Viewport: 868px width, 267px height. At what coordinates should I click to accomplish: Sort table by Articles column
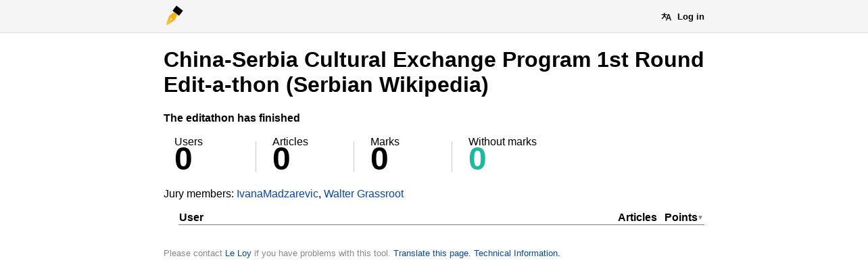637,217
